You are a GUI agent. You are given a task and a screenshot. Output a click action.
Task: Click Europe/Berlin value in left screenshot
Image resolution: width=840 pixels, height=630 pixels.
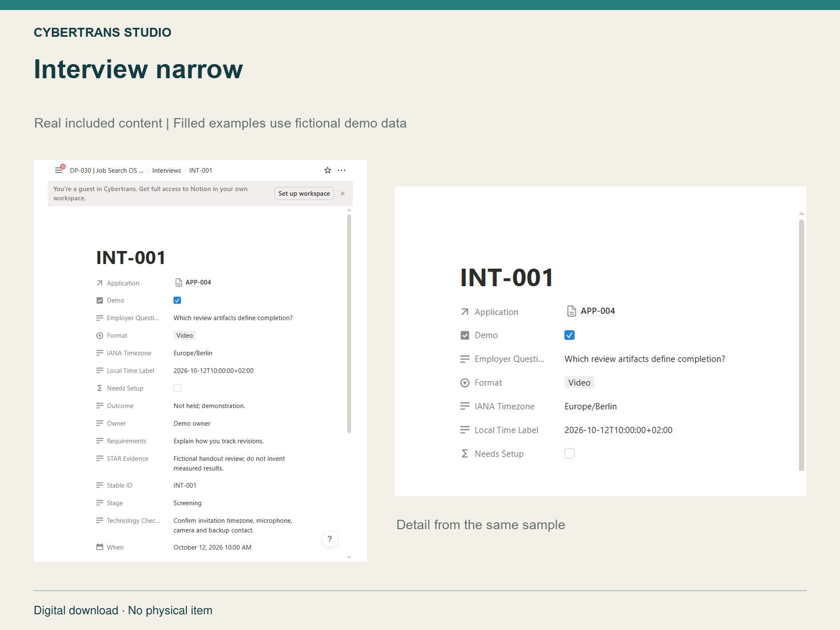(193, 353)
